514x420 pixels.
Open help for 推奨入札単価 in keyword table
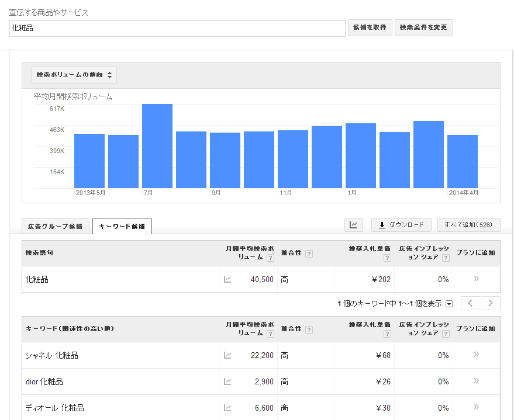pyautogui.click(x=387, y=334)
